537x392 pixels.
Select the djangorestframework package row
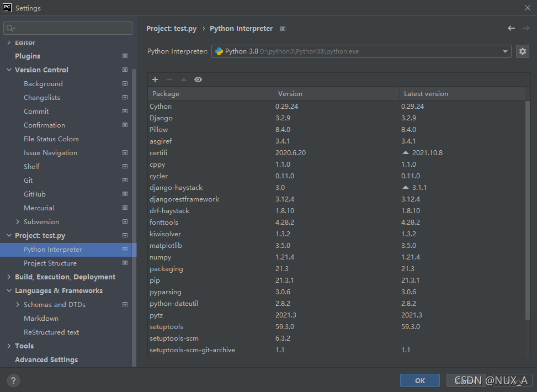(x=336, y=199)
